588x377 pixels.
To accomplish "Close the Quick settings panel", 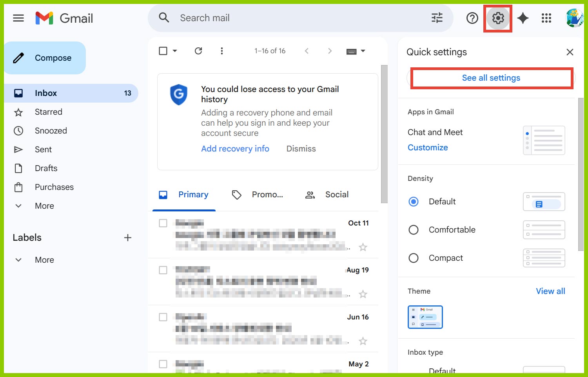I will (570, 52).
